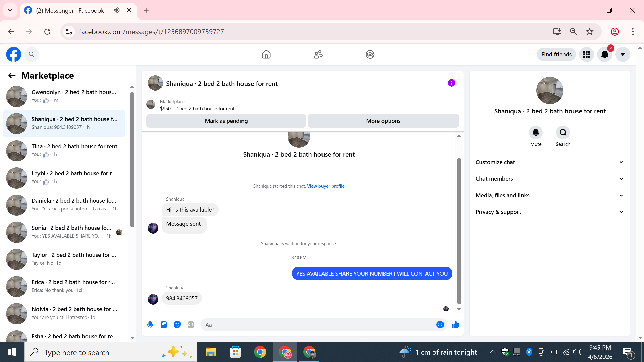Open Taylor's conversation
The image size is (644, 362).
[64, 259]
